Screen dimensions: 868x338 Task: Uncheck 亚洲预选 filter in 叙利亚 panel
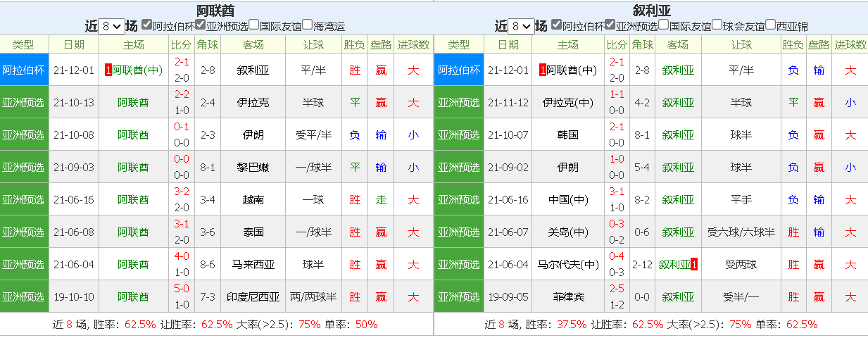(610, 25)
